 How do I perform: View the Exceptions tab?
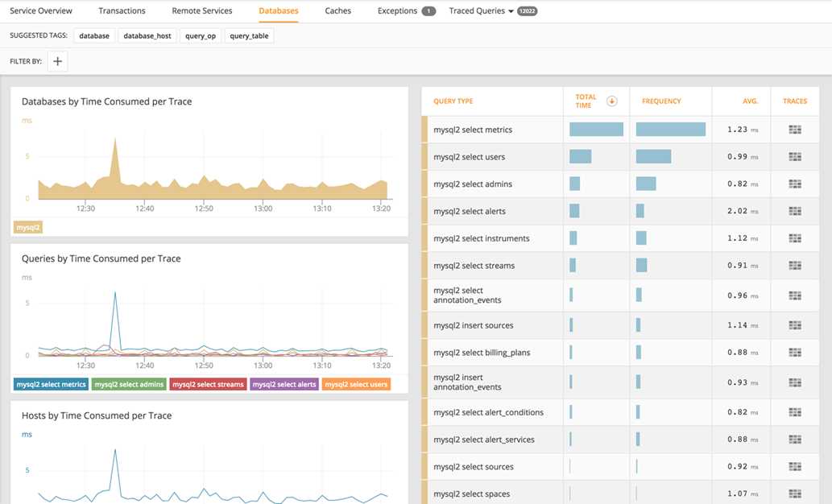pyautogui.click(x=397, y=10)
